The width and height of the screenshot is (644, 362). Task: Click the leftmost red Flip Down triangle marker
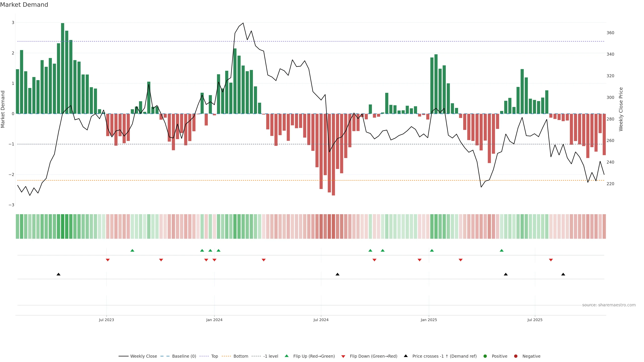[x=108, y=260]
